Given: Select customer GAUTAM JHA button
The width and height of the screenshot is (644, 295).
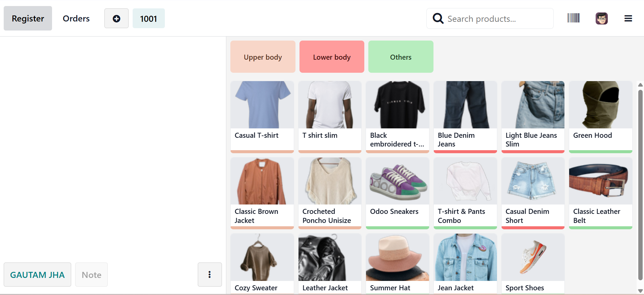Looking at the screenshot, I should 37,275.
